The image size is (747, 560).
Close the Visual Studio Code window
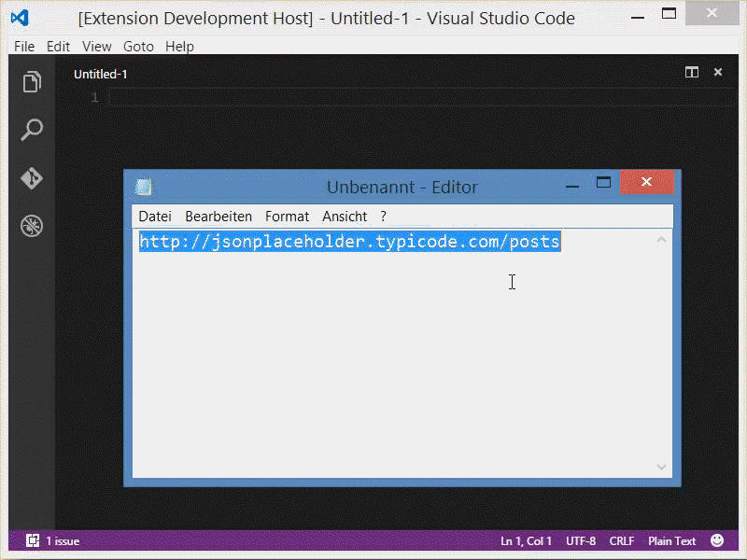pyautogui.click(x=712, y=13)
